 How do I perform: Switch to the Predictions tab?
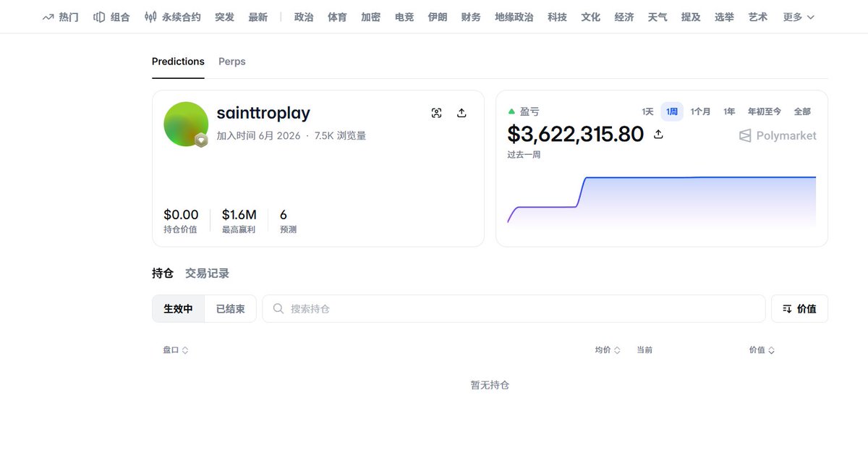178,62
